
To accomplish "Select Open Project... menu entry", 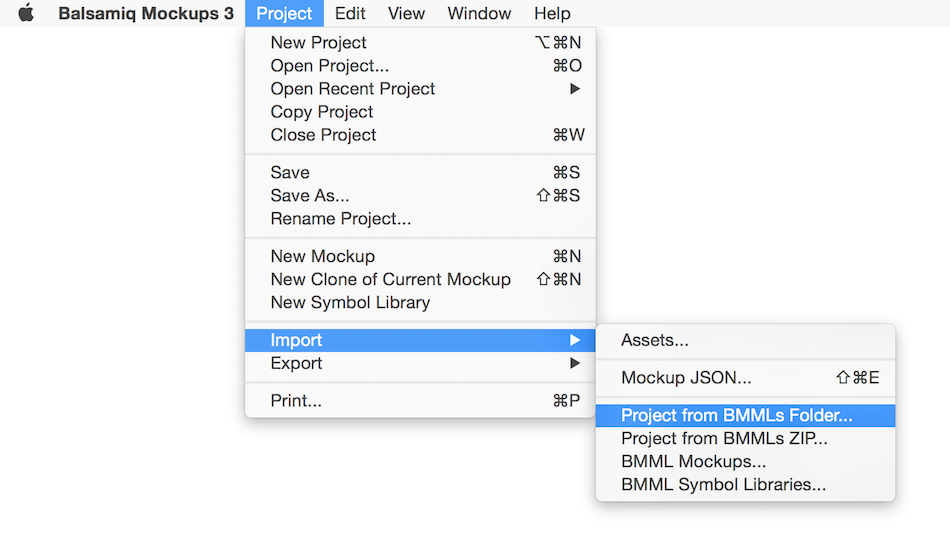I will (330, 65).
